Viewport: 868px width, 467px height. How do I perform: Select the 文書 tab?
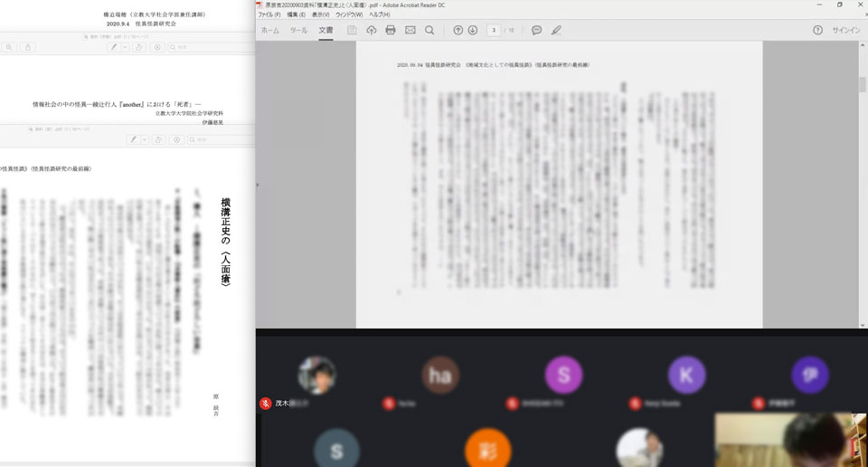coord(325,30)
